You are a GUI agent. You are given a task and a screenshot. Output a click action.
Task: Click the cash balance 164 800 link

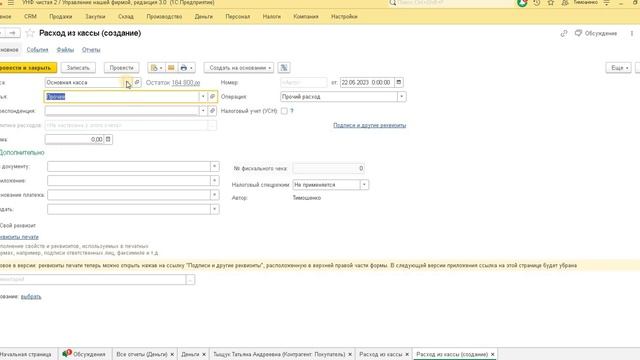click(186, 82)
